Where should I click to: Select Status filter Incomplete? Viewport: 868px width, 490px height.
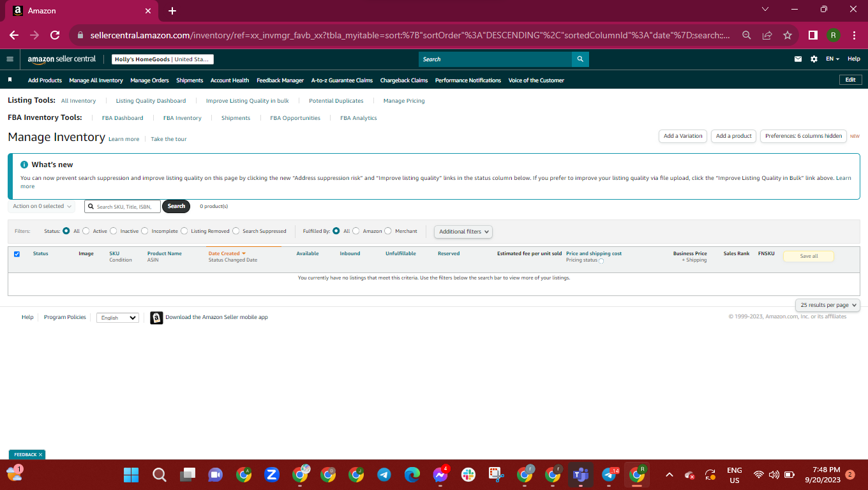pos(145,231)
